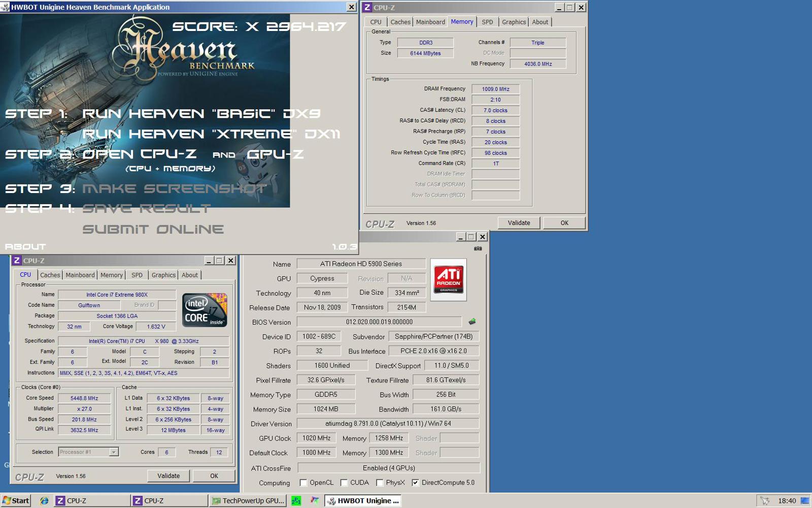Open Memory tab in lower CPU-Z window
The width and height of the screenshot is (812, 508).
[111, 275]
